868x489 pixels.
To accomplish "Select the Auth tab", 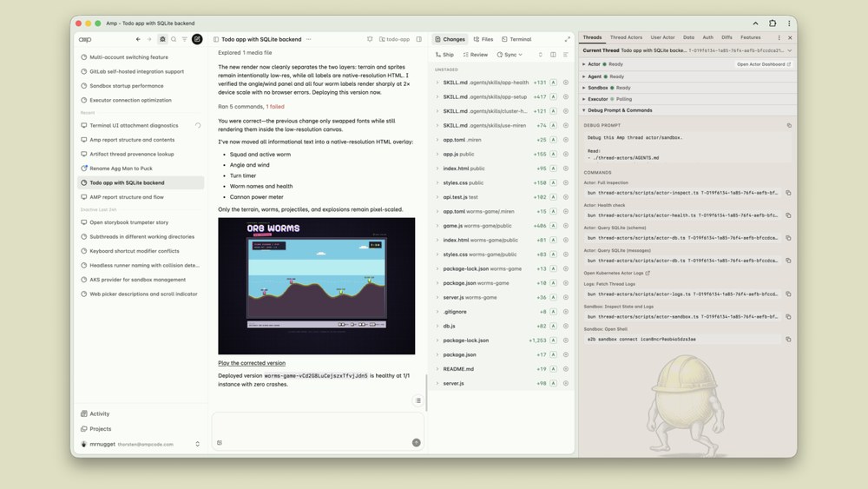I will coord(708,37).
